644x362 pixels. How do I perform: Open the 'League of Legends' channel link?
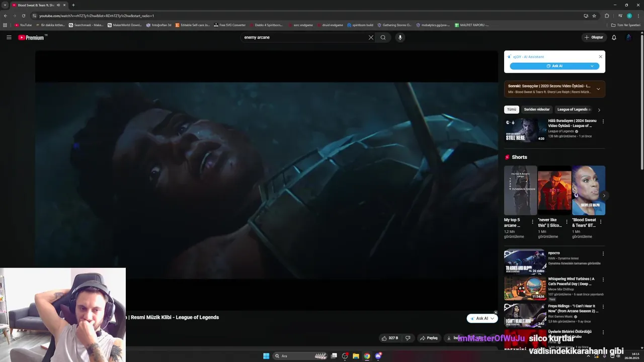coord(561,131)
